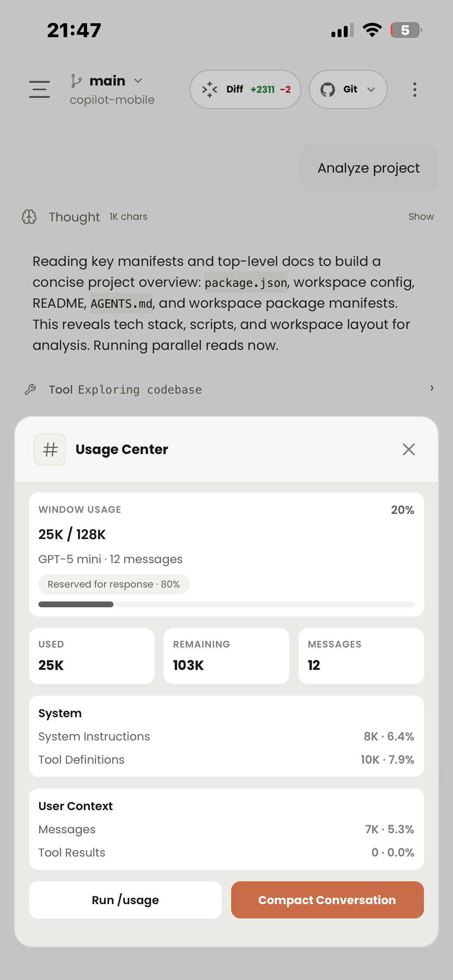
Task: Click the Diff indicator showing +2311 -2
Action: coord(245,89)
